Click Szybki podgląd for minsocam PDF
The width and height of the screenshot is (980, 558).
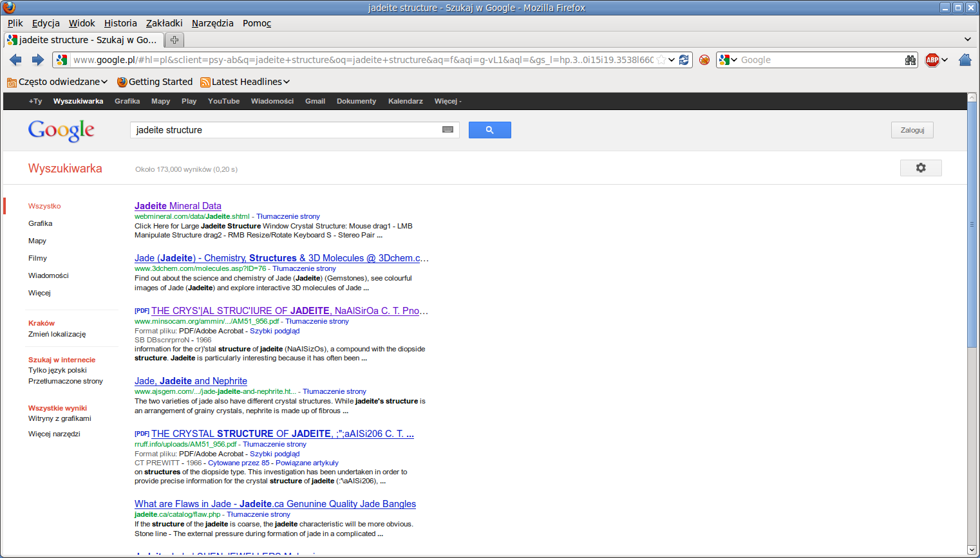(x=275, y=331)
